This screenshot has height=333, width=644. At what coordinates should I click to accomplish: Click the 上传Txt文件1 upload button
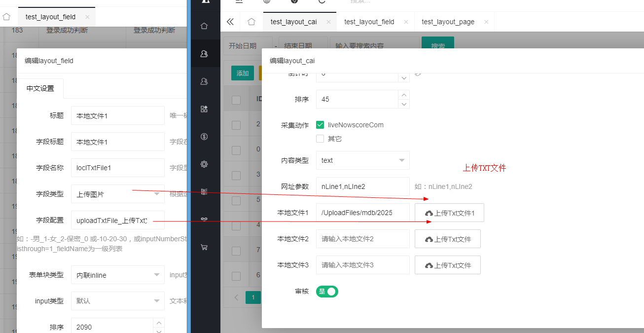coord(449,213)
